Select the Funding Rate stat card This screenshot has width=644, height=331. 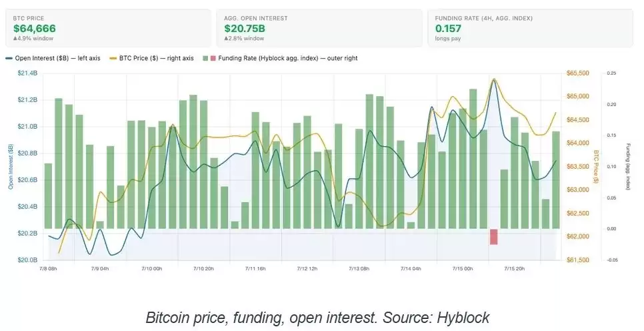tap(530, 29)
